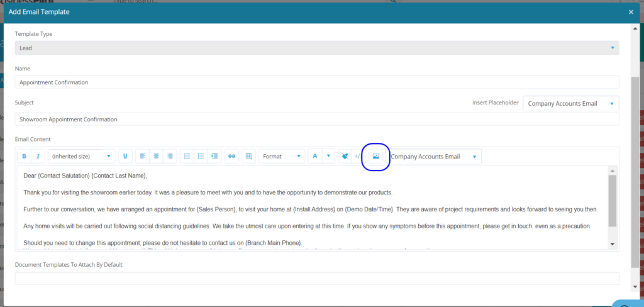This screenshot has width=644, height=307.
Task: Click the clean formatting icon
Action: point(345,156)
